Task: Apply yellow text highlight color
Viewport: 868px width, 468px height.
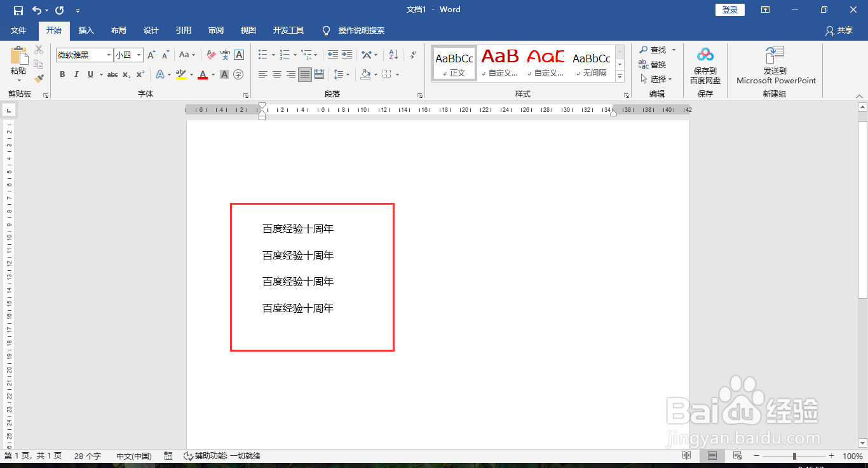Action: pyautogui.click(x=180, y=74)
